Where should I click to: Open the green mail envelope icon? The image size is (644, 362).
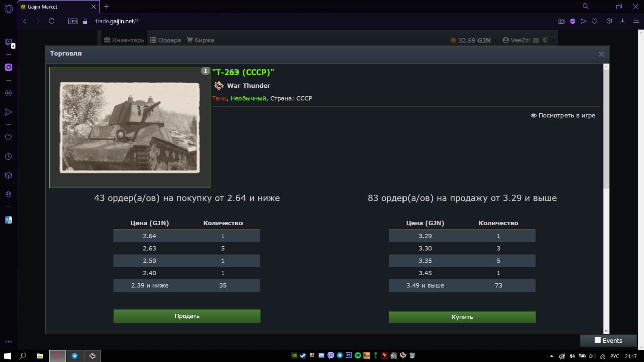coord(536,40)
